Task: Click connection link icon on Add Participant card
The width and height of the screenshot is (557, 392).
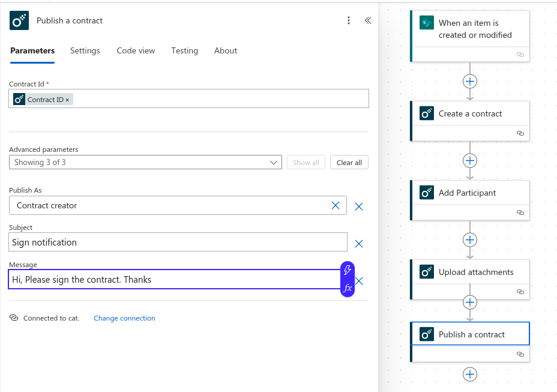Action: click(x=520, y=213)
